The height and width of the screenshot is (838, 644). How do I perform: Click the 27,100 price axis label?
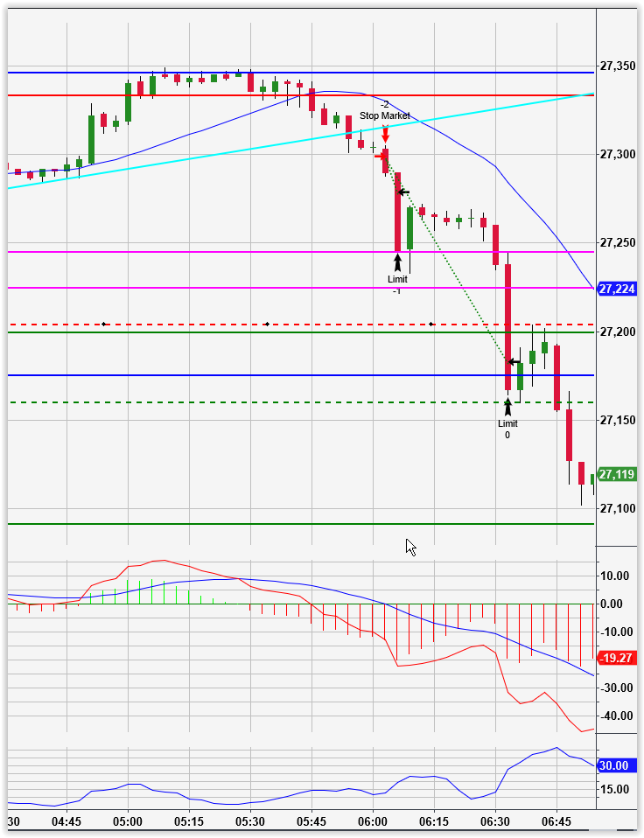[618, 508]
